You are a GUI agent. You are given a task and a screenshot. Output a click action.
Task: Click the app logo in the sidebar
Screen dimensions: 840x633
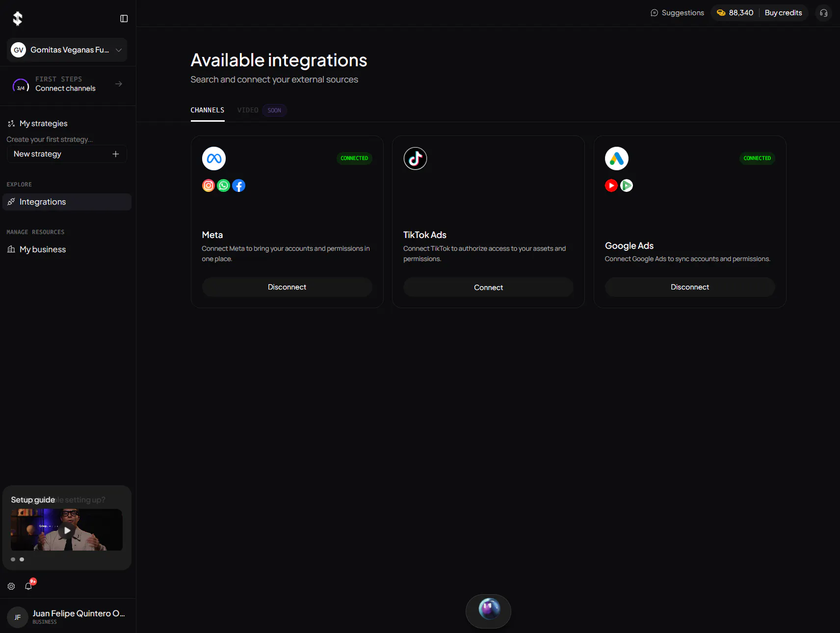(x=18, y=19)
